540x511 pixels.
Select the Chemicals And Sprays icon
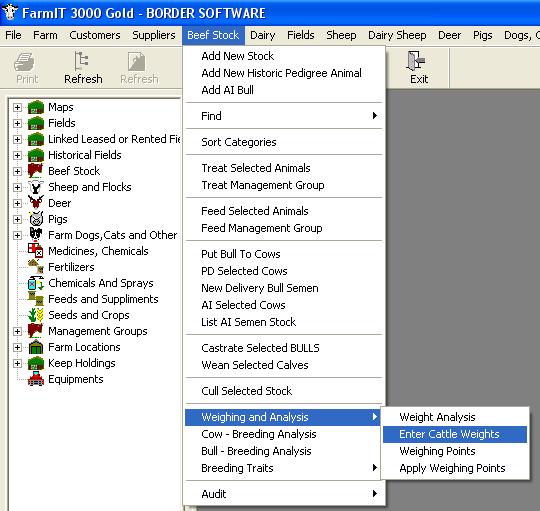tap(36, 283)
